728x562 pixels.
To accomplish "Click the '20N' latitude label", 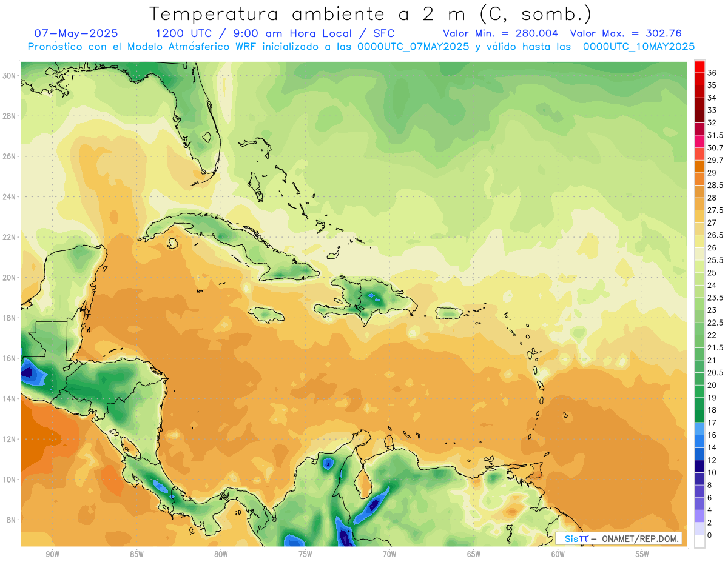I will click(10, 278).
